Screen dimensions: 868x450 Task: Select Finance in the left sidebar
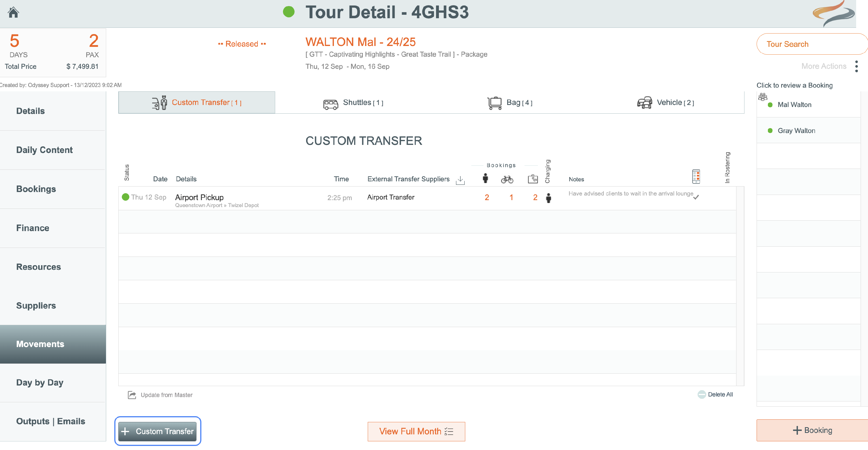click(33, 228)
